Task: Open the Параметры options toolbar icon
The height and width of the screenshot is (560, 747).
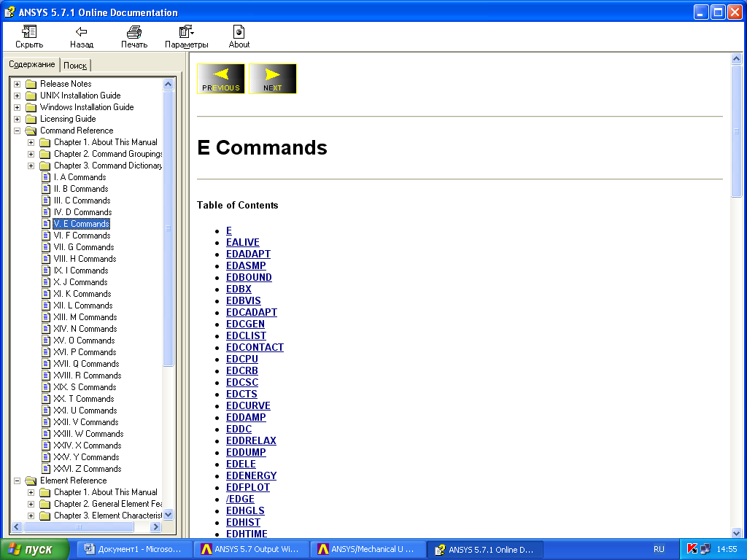Action: pyautogui.click(x=186, y=32)
